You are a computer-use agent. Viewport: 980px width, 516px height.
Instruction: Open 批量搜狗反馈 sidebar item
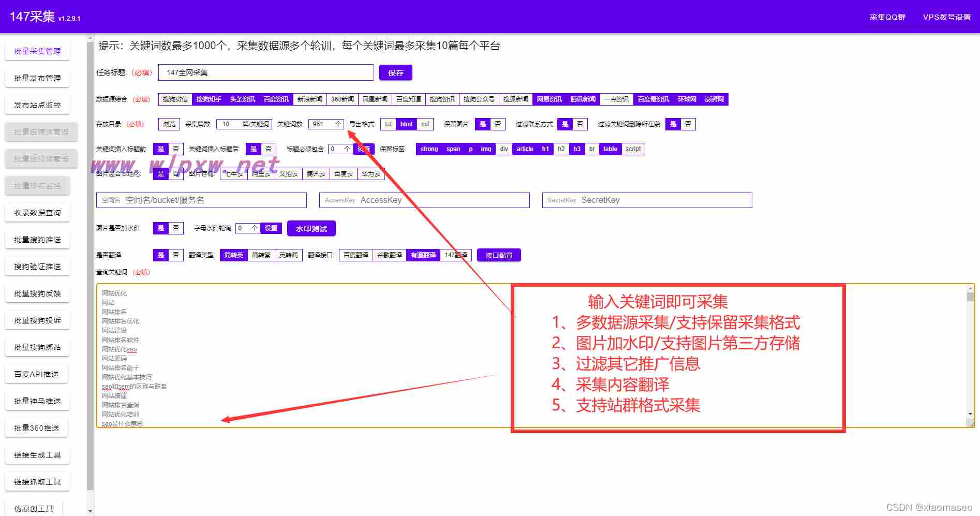coord(37,293)
